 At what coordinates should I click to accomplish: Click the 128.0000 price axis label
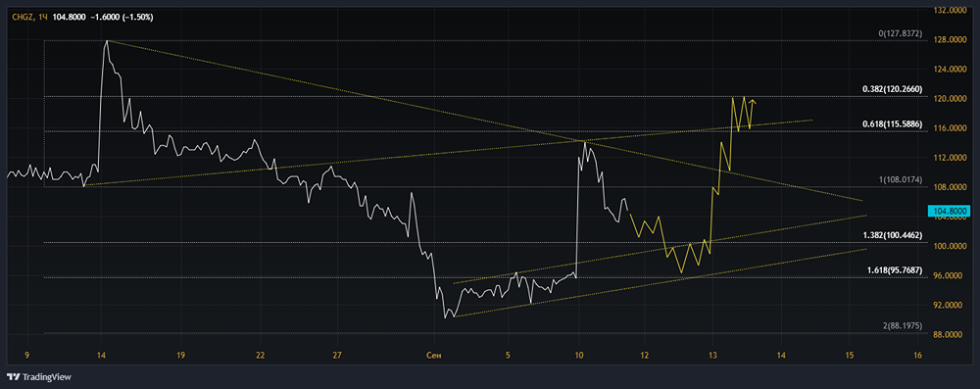click(950, 40)
